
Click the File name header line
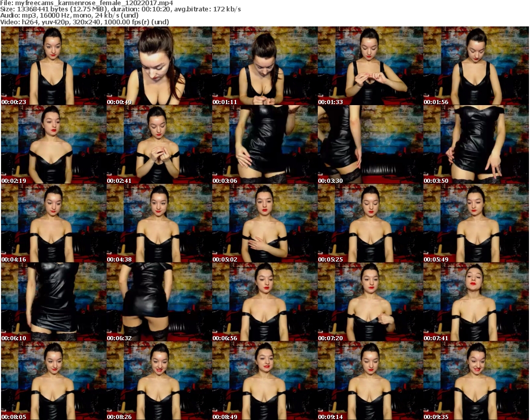[x=86, y=3]
